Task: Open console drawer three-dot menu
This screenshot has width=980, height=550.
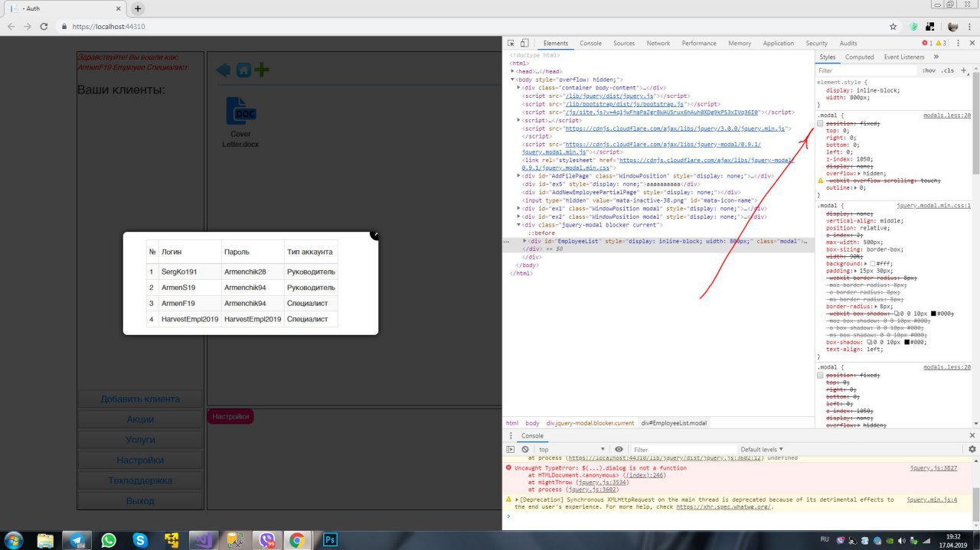Action: point(511,435)
